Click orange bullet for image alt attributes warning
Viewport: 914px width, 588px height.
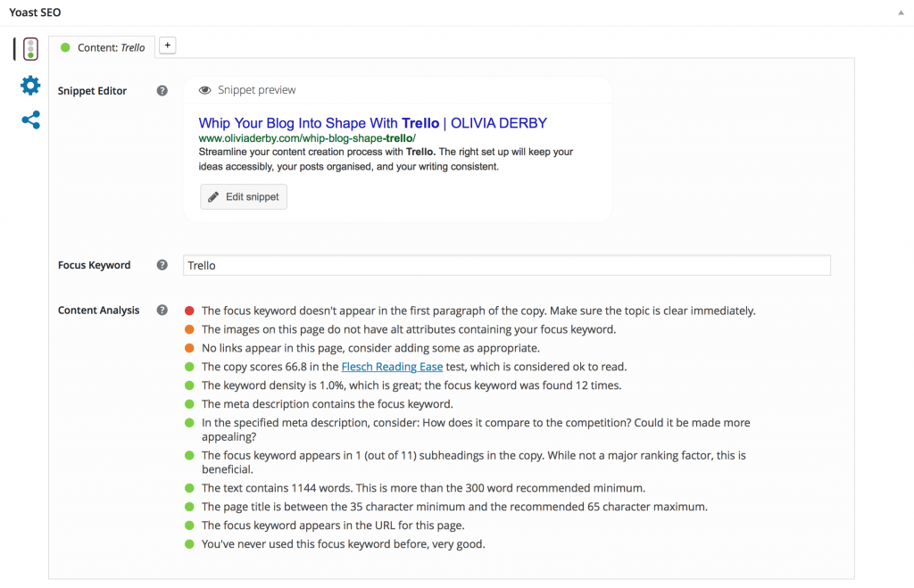coord(189,329)
